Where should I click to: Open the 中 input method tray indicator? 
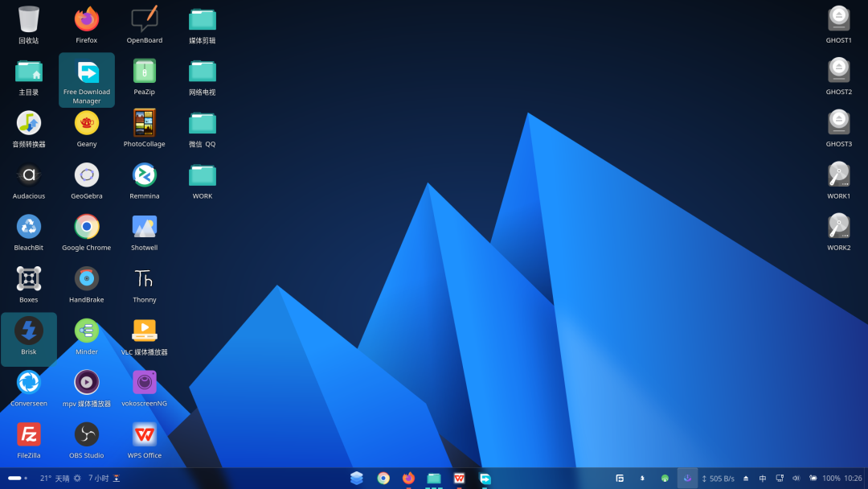click(x=762, y=479)
